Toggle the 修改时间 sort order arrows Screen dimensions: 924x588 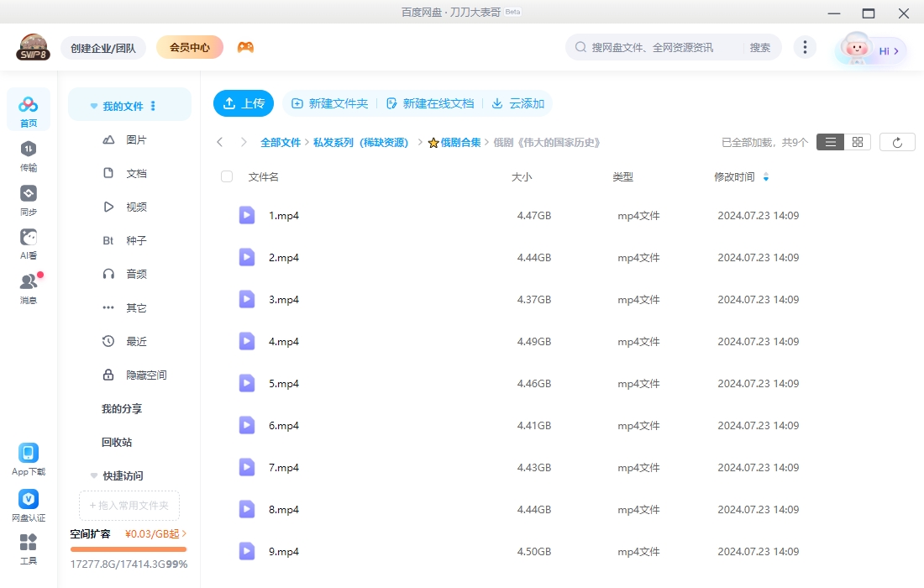tap(764, 177)
